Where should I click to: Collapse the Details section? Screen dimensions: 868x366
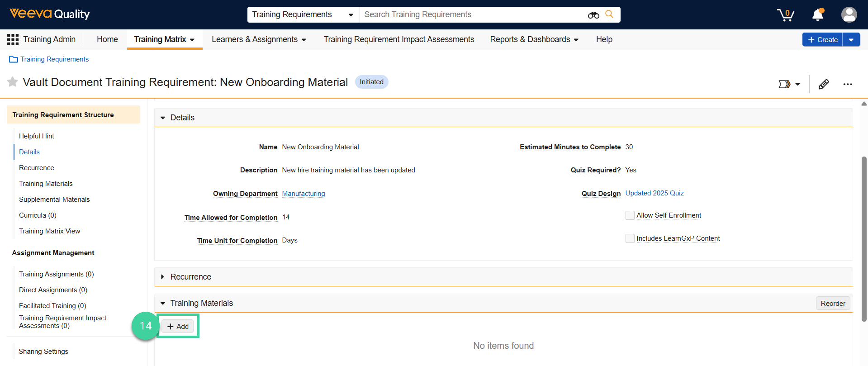163,118
